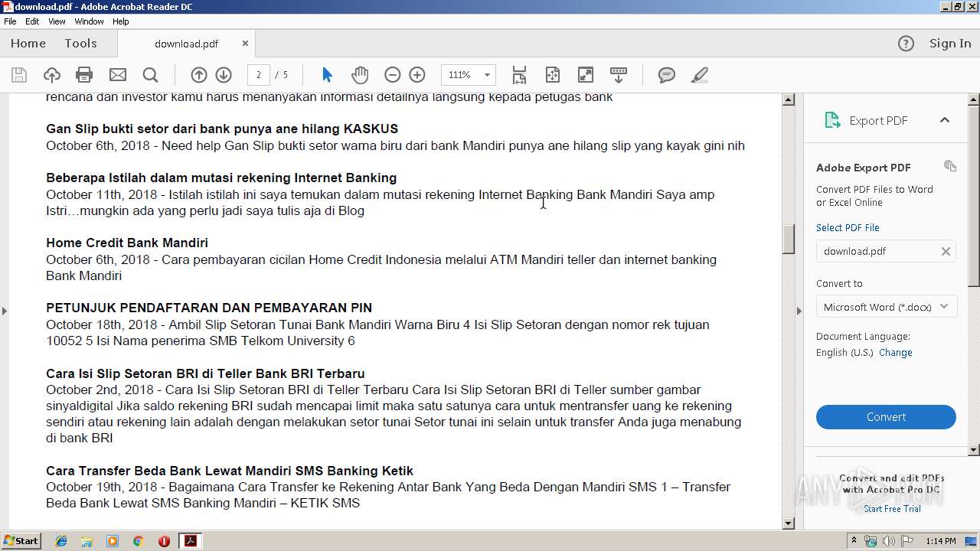This screenshot has height=551, width=980.
Task: Click the Export PDF tool icon
Action: (832, 120)
